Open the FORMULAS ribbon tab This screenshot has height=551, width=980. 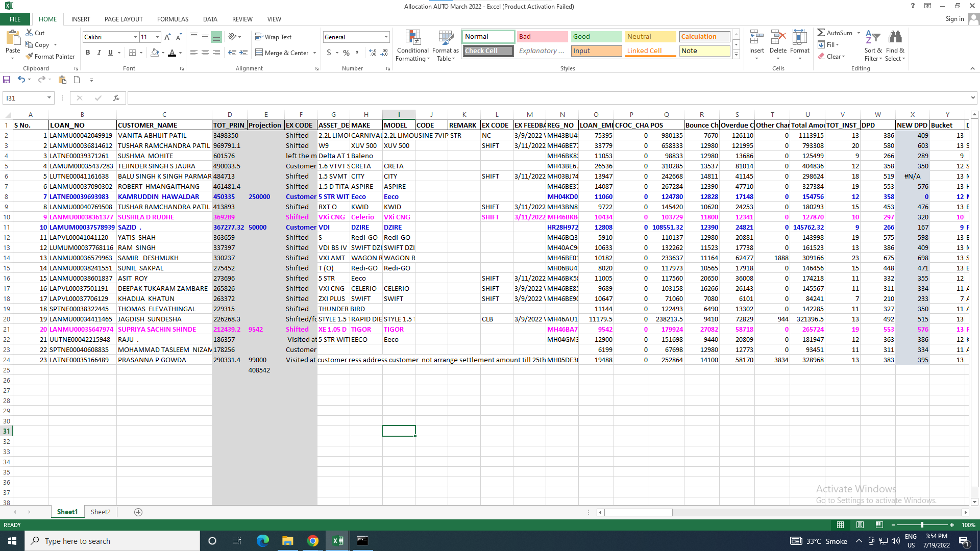pyautogui.click(x=173, y=19)
